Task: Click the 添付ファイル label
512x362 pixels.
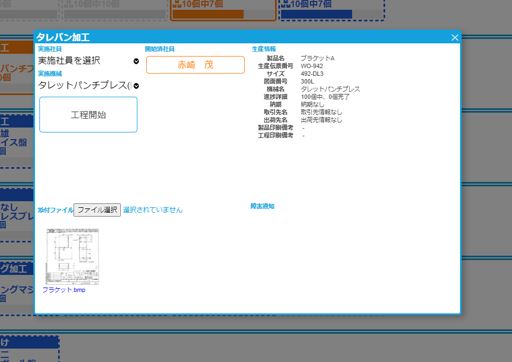Action: (x=55, y=210)
